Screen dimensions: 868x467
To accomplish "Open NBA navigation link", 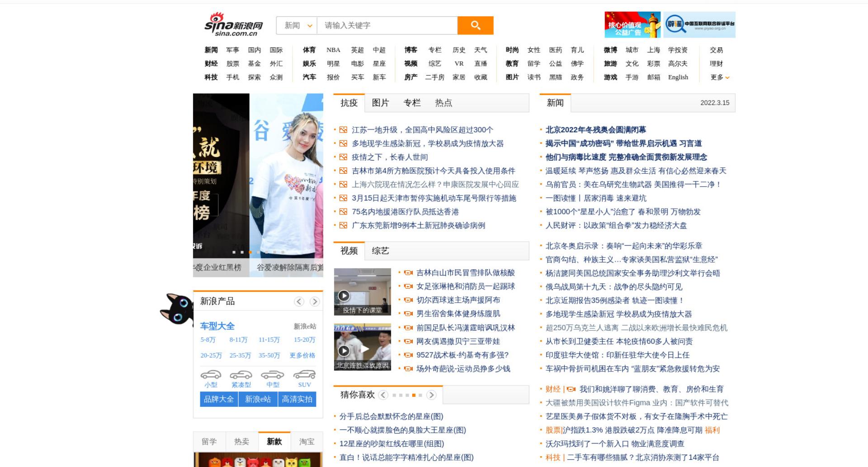I will (333, 50).
